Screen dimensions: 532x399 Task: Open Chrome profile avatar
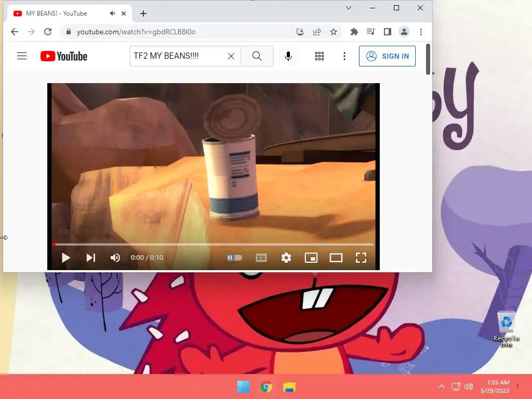404,32
